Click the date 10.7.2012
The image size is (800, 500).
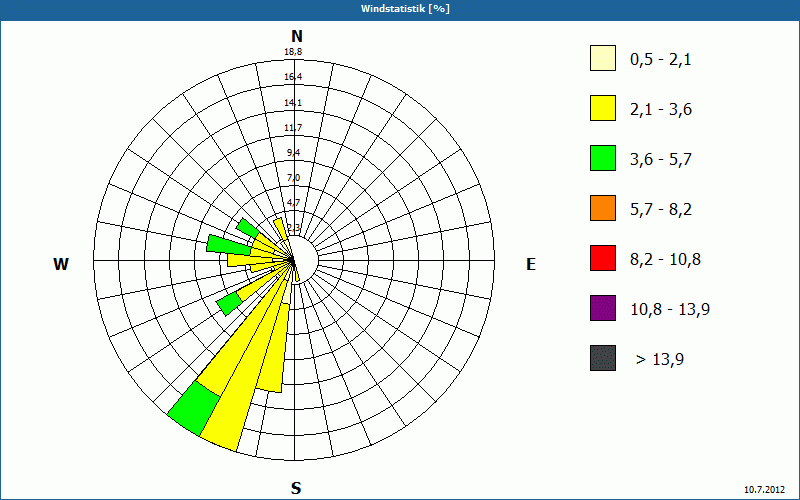tap(764, 489)
